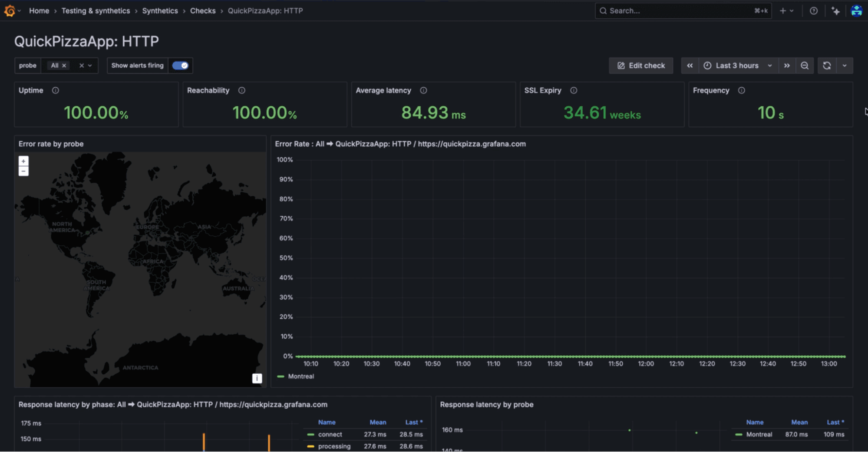Sort probe latency table by Mean
The width and height of the screenshot is (868, 452).
point(799,422)
